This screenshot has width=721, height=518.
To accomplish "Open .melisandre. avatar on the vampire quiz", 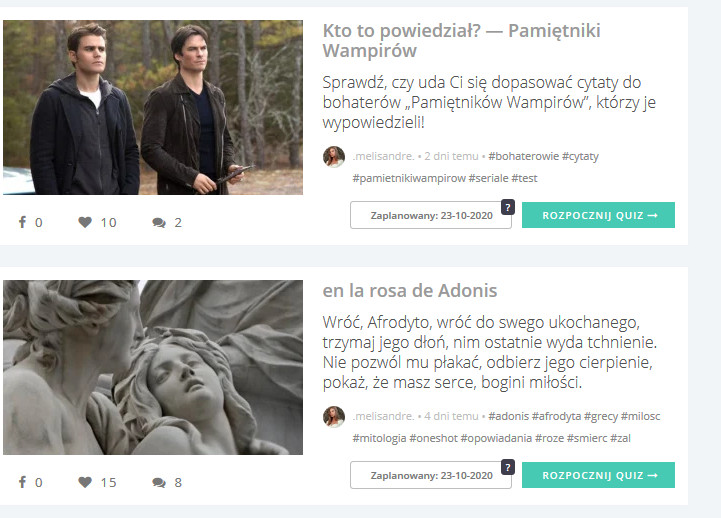I will tap(334, 157).
